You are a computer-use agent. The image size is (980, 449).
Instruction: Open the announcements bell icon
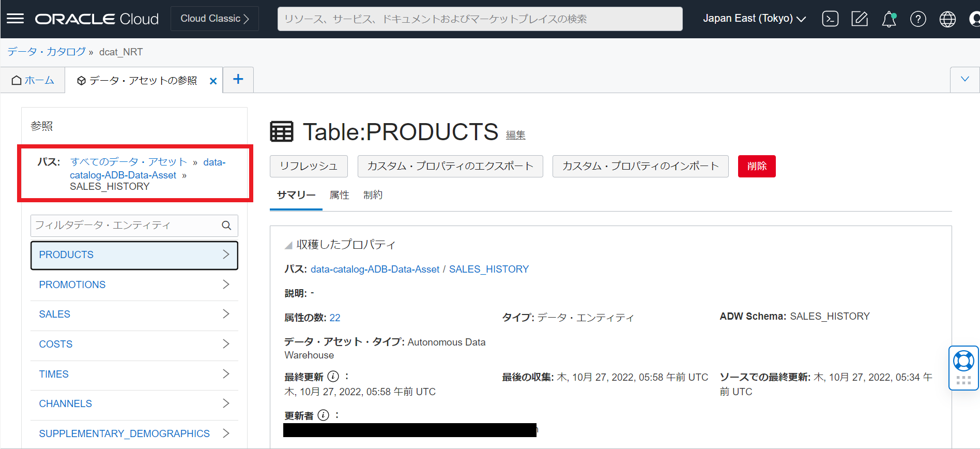[x=889, y=19]
